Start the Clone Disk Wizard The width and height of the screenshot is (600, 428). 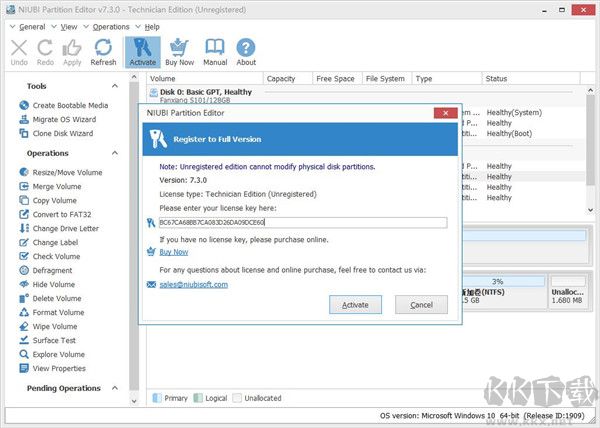tap(56, 133)
